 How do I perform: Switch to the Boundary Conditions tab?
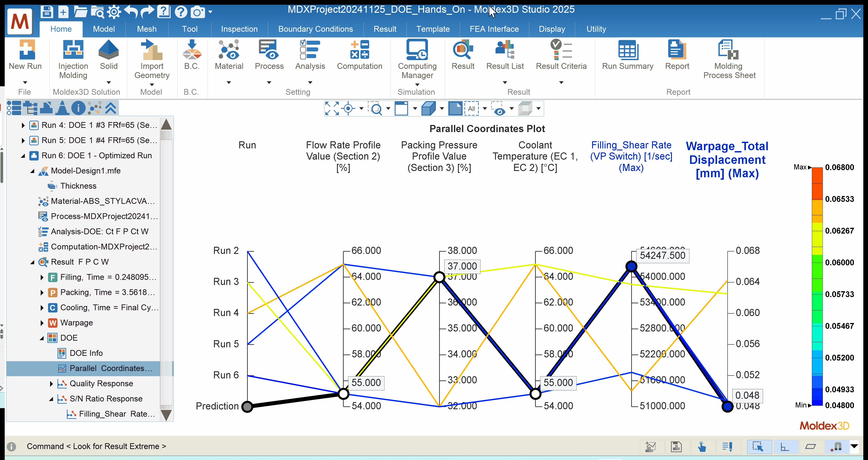pos(315,29)
